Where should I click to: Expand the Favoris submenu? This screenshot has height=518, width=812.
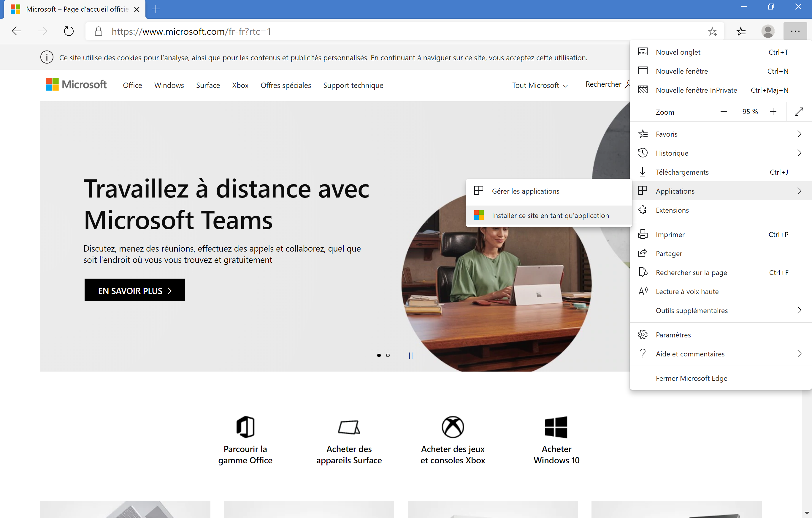point(720,134)
